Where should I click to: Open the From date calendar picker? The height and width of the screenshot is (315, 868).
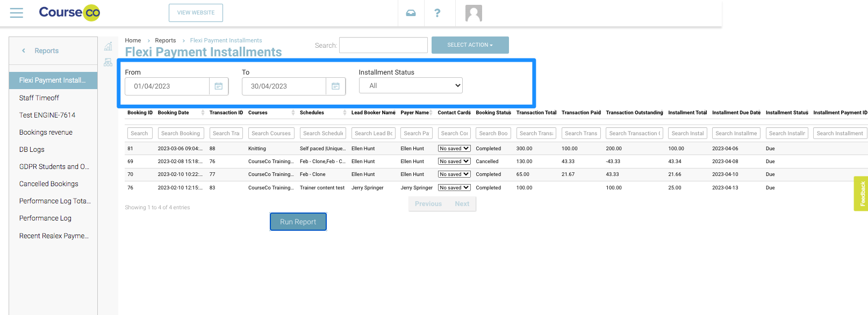(x=219, y=86)
